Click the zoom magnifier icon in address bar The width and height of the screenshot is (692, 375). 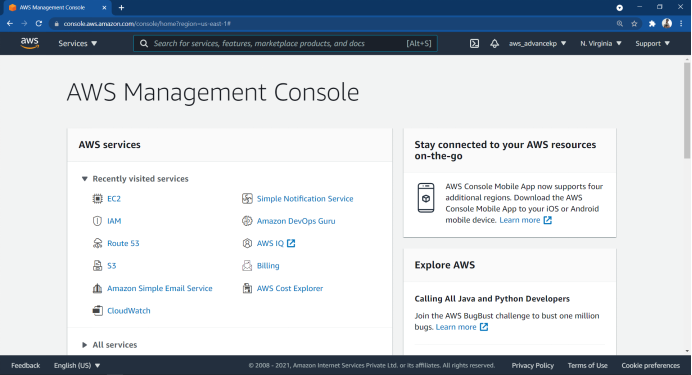point(620,23)
